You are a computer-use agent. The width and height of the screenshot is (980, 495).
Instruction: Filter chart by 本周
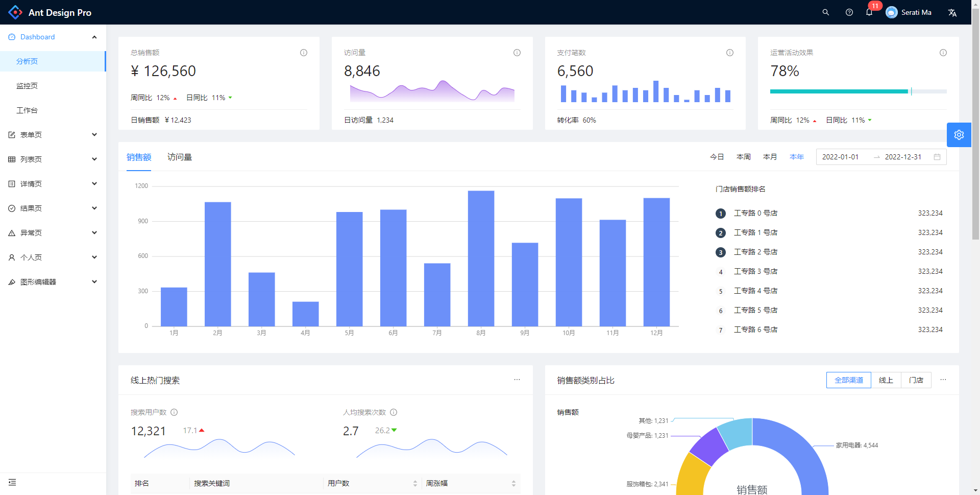coord(744,157)
